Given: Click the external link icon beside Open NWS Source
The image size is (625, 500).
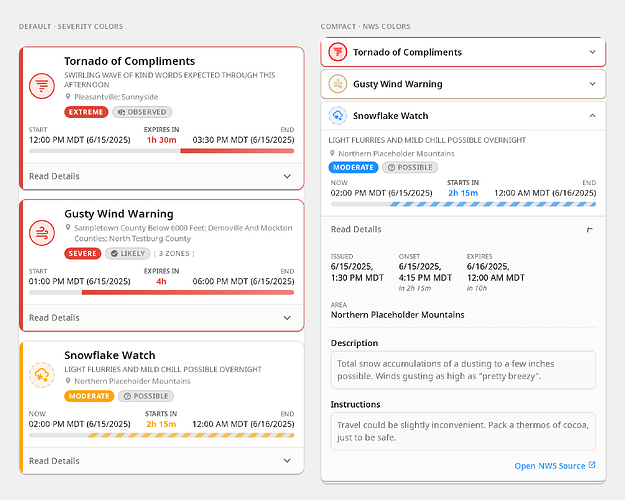Looking at the screenshot, I should pyautogui.click(x=592, y=465).
